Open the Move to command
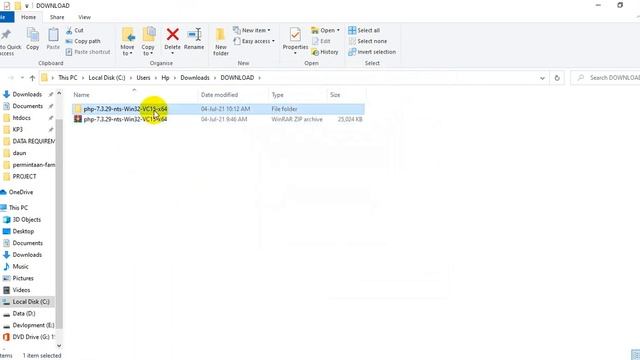Image resolution: width=640 pixels, height=360 pixels. point(127,41)
